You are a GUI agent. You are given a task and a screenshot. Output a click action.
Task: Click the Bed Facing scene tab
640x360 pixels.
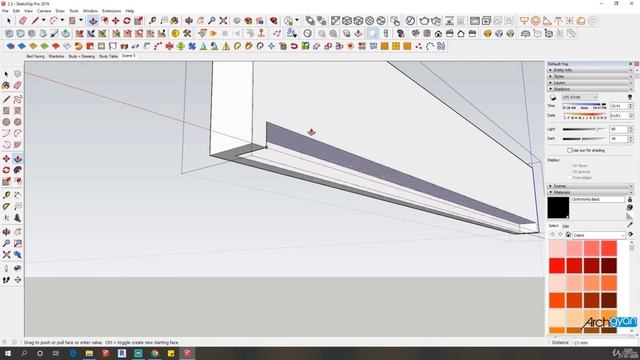pyautogui.click(x=36, y=56)
